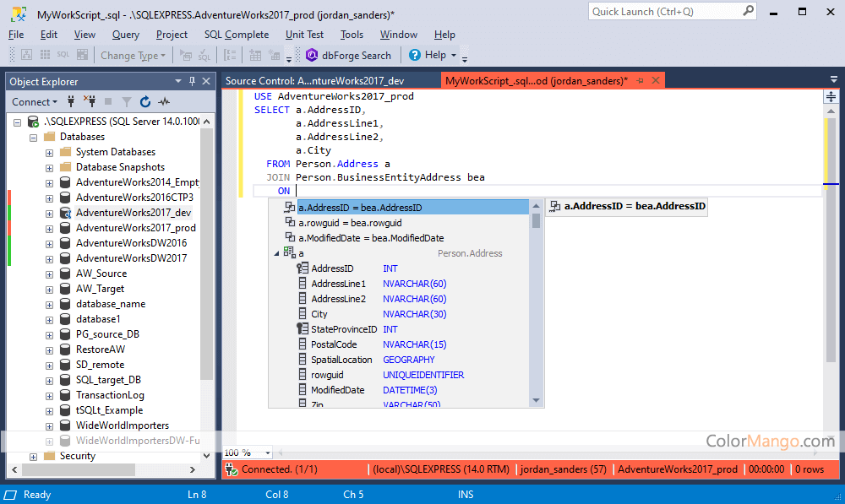Select the tSQLt_Example database row

pos(109,410)
